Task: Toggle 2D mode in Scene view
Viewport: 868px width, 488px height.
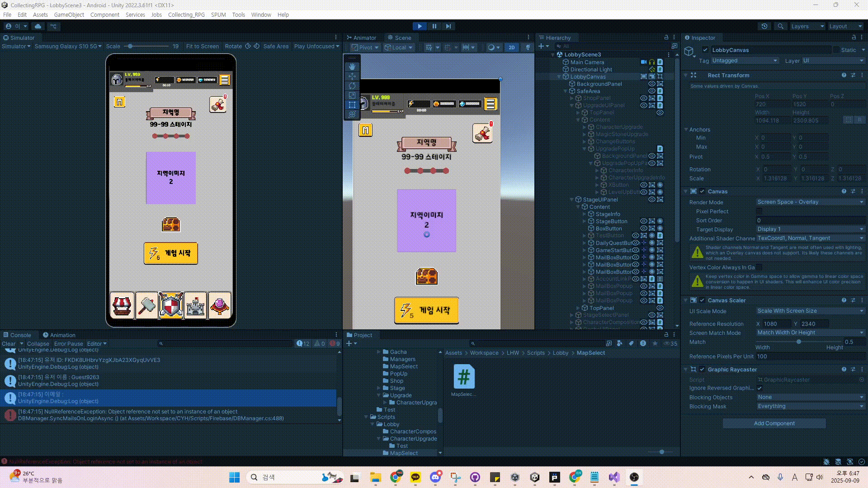Action: [511, 47]
